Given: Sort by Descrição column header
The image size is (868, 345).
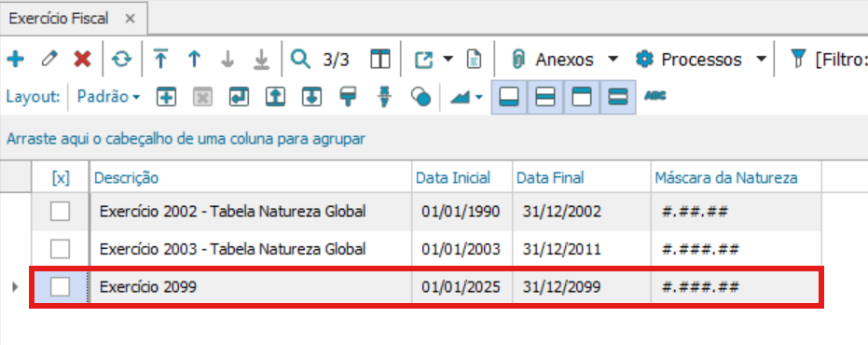Looking at the screenshot, I should pyautogui.click(x=251, y=177).
